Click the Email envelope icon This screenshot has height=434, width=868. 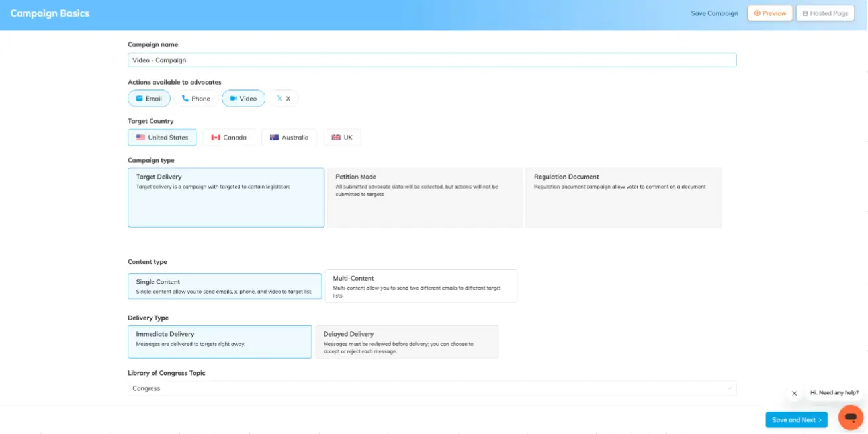click(x=139, y=99)
